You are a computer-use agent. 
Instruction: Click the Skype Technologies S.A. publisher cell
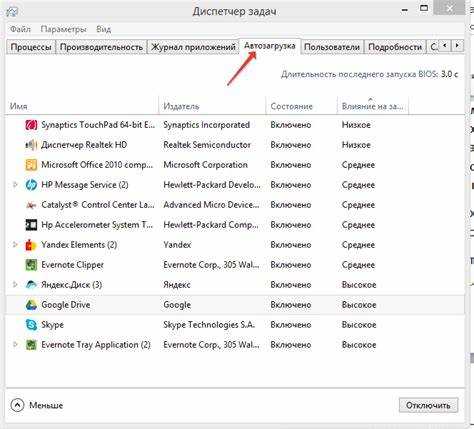pos(209,325)
